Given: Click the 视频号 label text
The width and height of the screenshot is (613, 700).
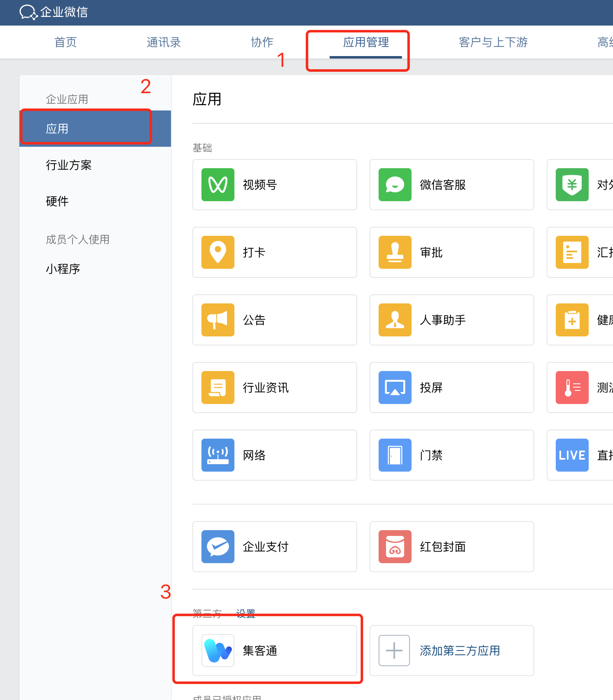Looking at the screenshot, I should coord(260,185).
